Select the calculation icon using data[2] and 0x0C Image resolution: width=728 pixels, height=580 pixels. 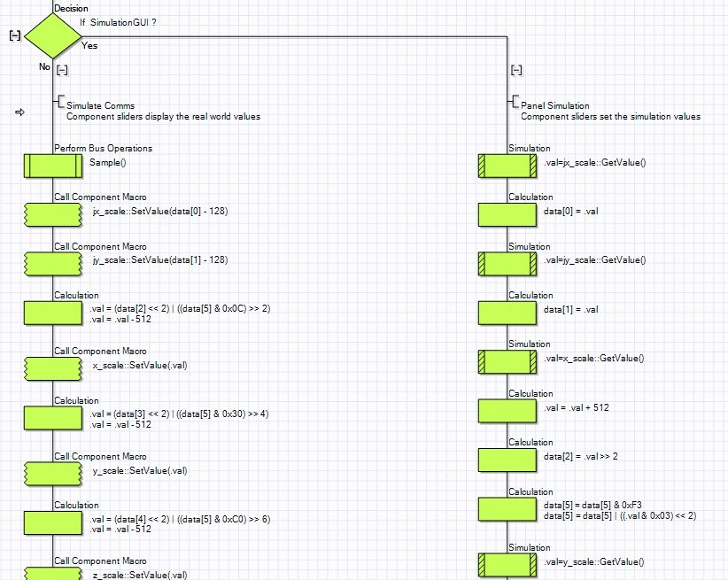coord(52,313)
